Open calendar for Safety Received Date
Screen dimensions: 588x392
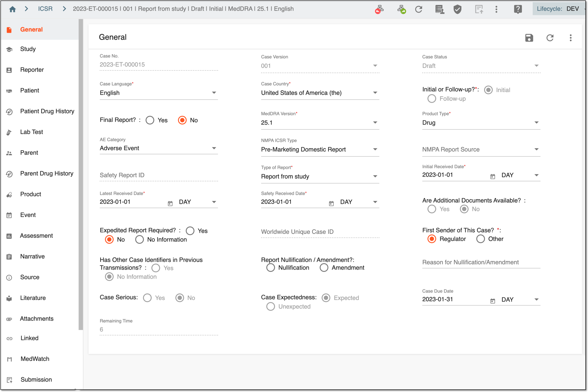331,204
